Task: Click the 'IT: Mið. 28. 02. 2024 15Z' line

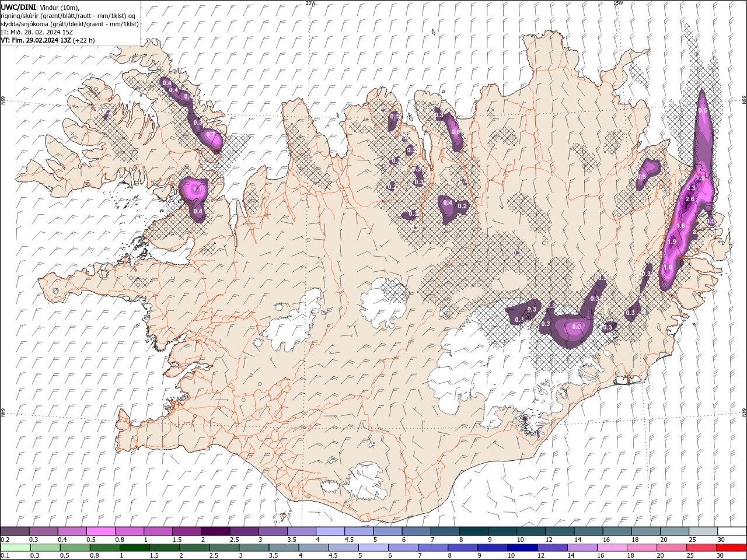Action: click(x=37, y=32)
